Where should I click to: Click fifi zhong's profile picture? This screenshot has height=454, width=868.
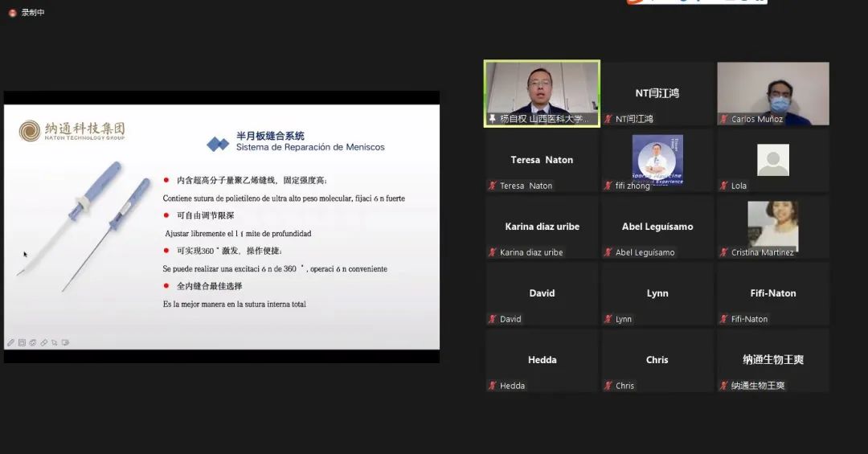[657, 160]
